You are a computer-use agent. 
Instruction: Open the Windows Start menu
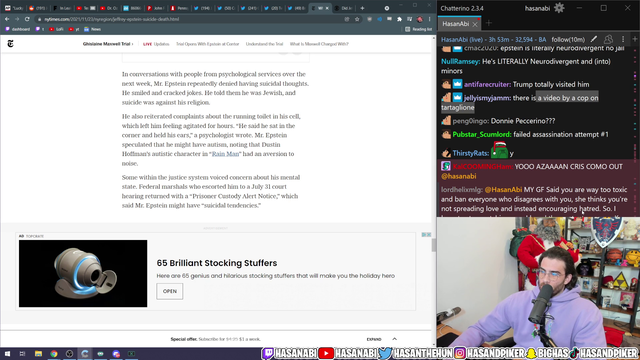point(7,353)
